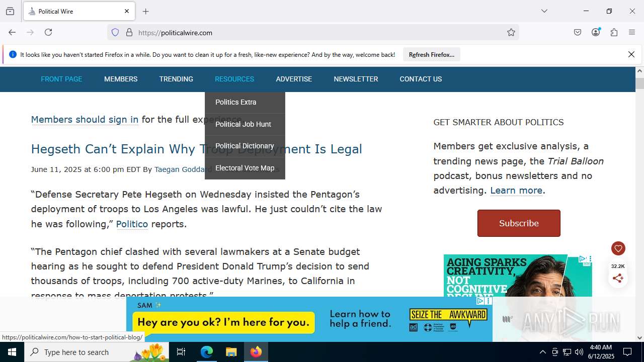644x362 pixels.
Task: Follow the Members should sign in link
Action: [x=85, y=120]
